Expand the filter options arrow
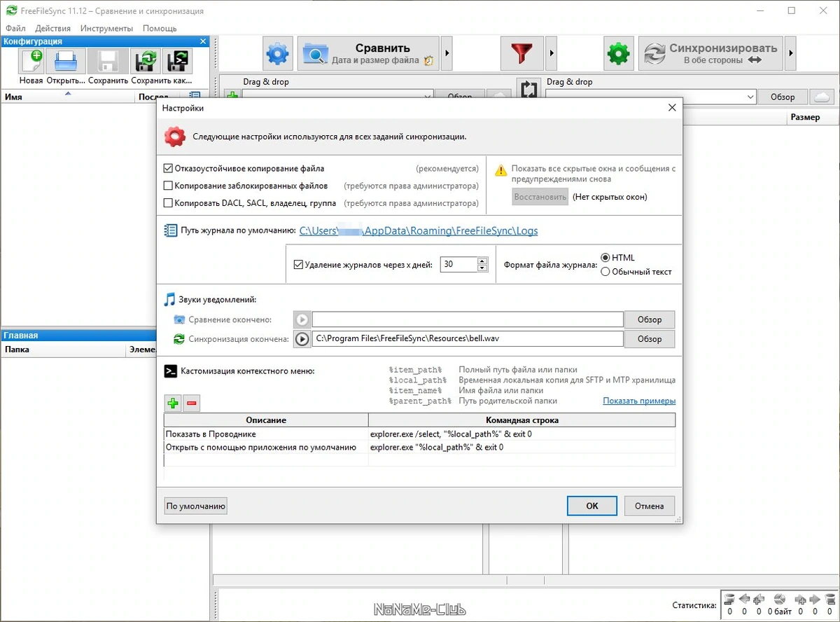 click(x=552, y=53)
